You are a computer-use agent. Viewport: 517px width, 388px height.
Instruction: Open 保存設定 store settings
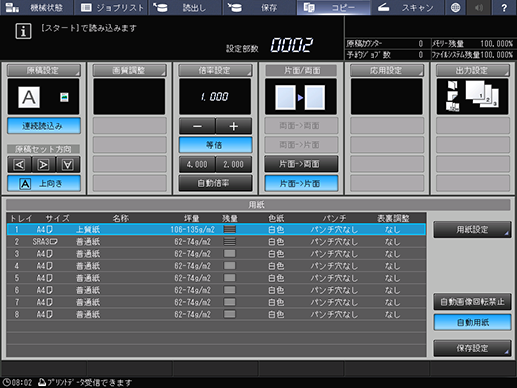pyautogui.click(x=472, y=348)
